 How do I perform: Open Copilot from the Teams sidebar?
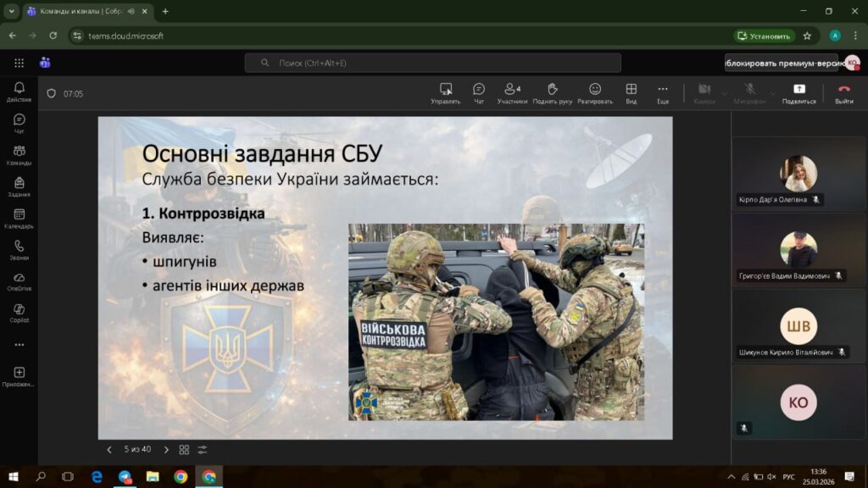(19, 313)
